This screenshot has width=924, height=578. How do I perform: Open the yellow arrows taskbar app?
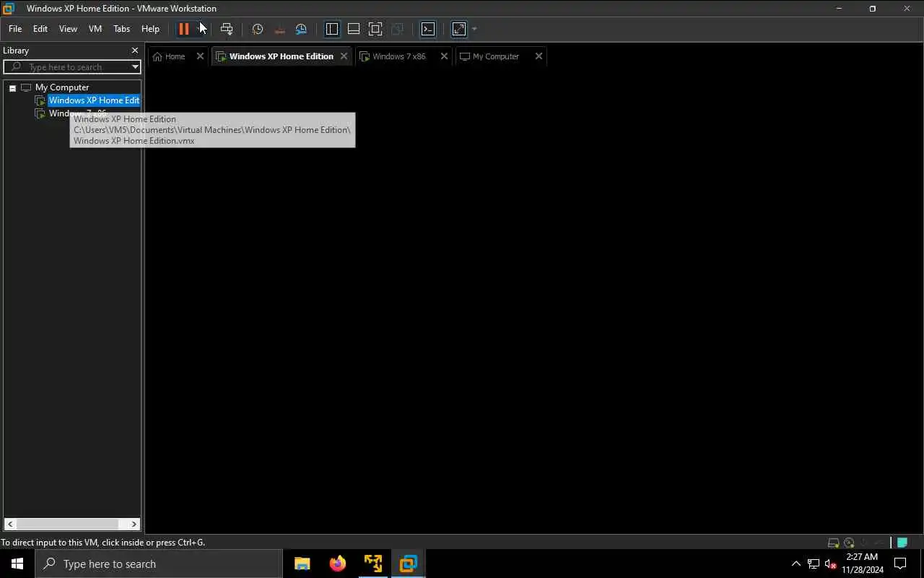coord(373,564)
